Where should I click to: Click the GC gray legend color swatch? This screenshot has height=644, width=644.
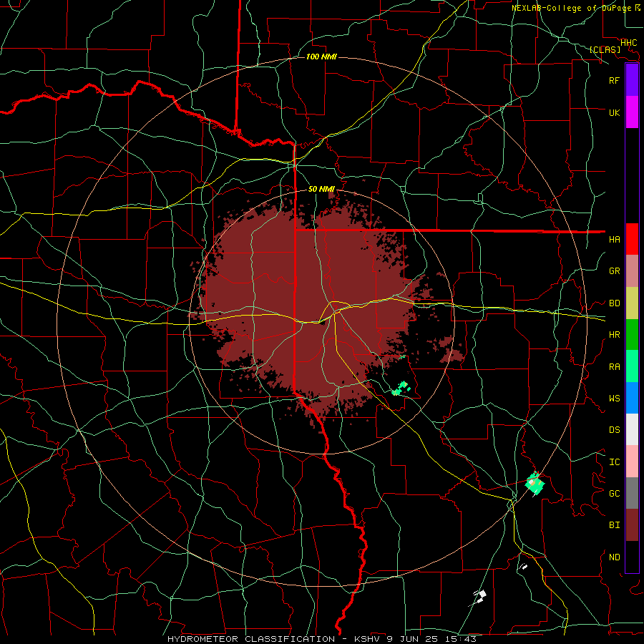(x=632, y=493)
